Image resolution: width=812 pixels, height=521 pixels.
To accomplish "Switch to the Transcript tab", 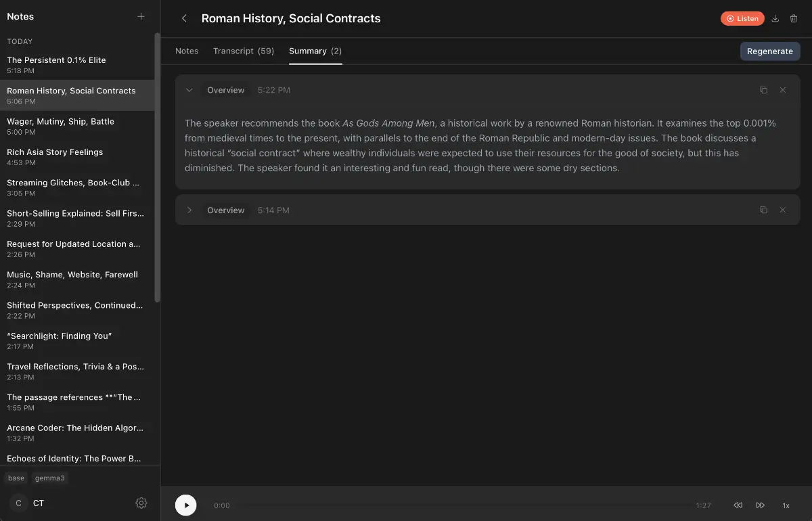I will click(243, 51).
